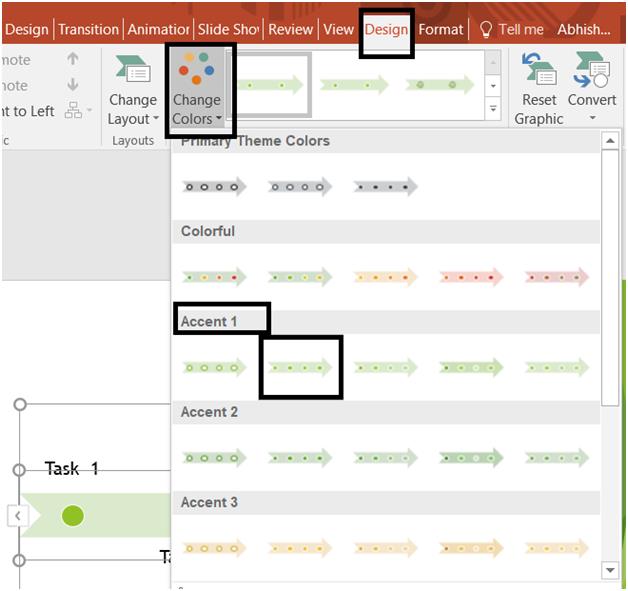Select the third SmartArt style thumbnail
628x591 pixels.
tap(440, 85)
